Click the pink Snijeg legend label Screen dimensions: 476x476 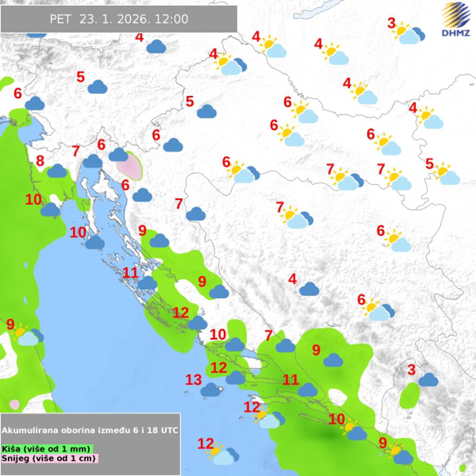tap(49, 458)
